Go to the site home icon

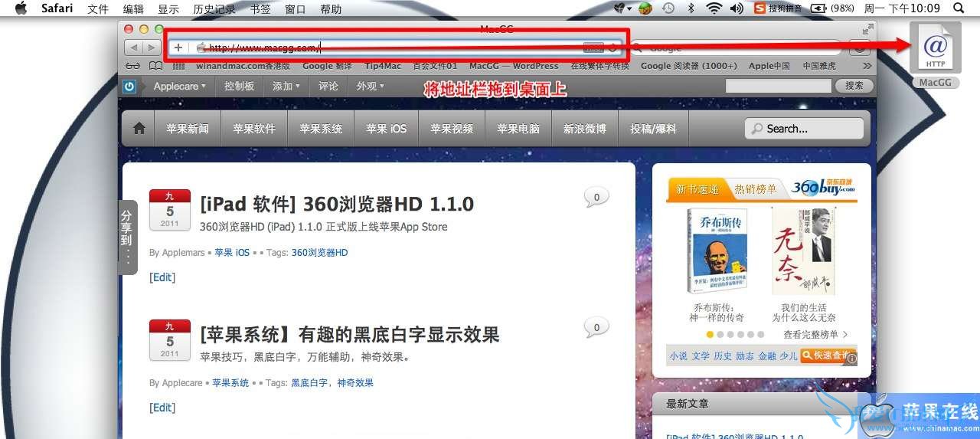(139, 129)
